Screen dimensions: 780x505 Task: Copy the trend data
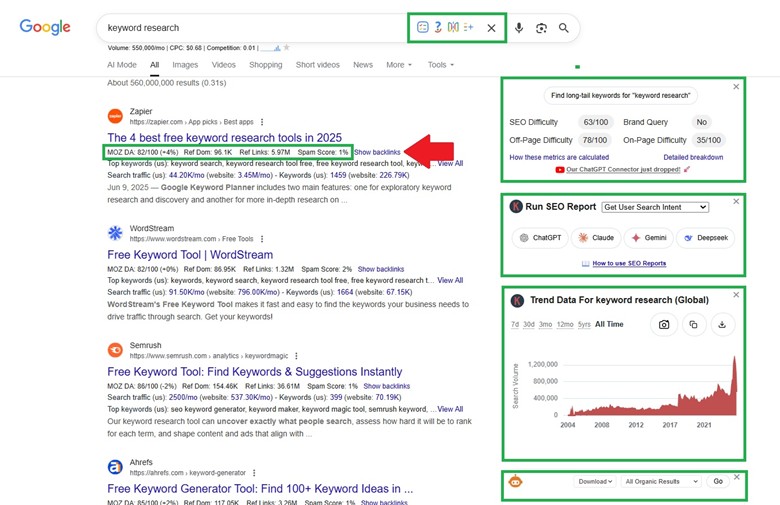tap(693, 324)
